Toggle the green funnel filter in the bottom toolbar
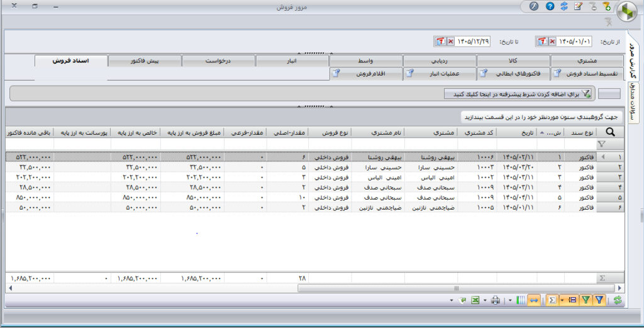The width and height of the screenshot is (644, 328). 586,300
